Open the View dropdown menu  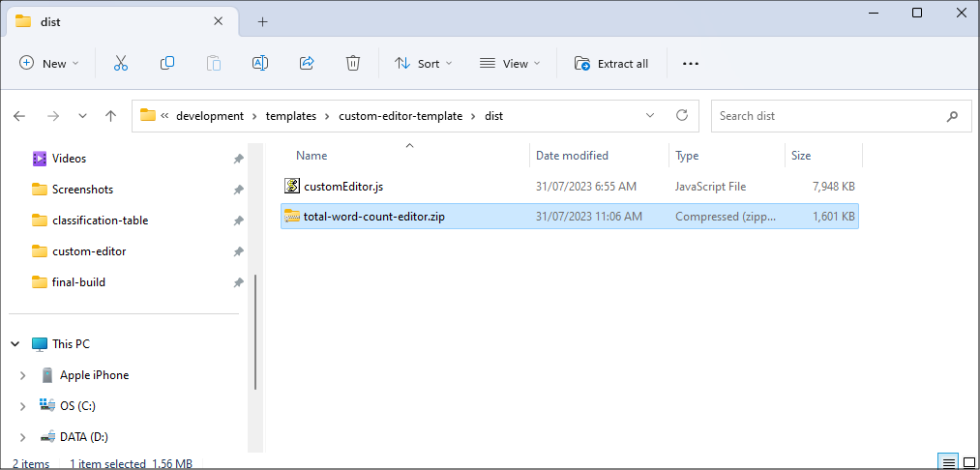coord(510,63)
